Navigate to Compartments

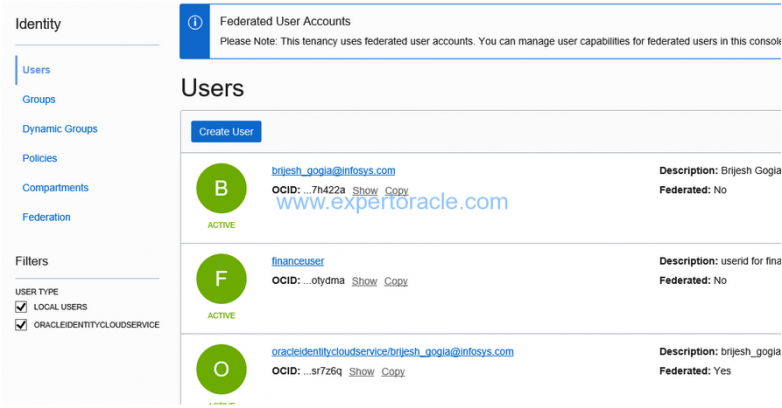coord(55,188)
